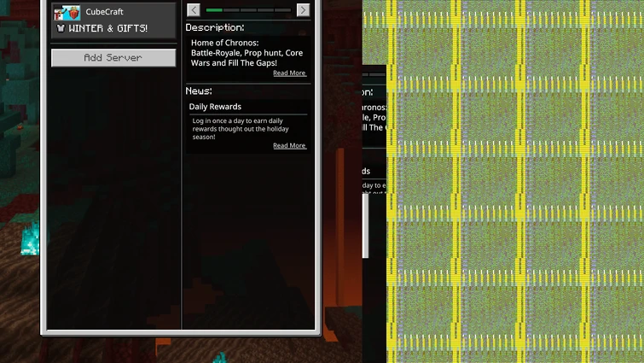Click the CubeCraft server thumbnail icon

[67, 13]
